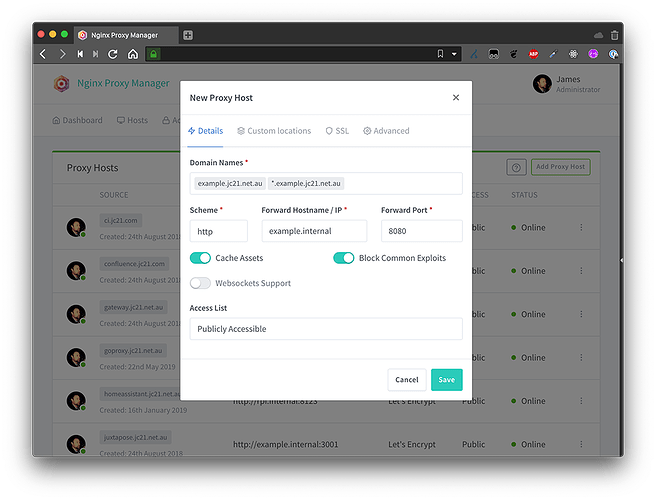Viewport: 656px width, 500px height.
Task: Disable the Cache Assets toggle
Action: [x=201, y=258]
